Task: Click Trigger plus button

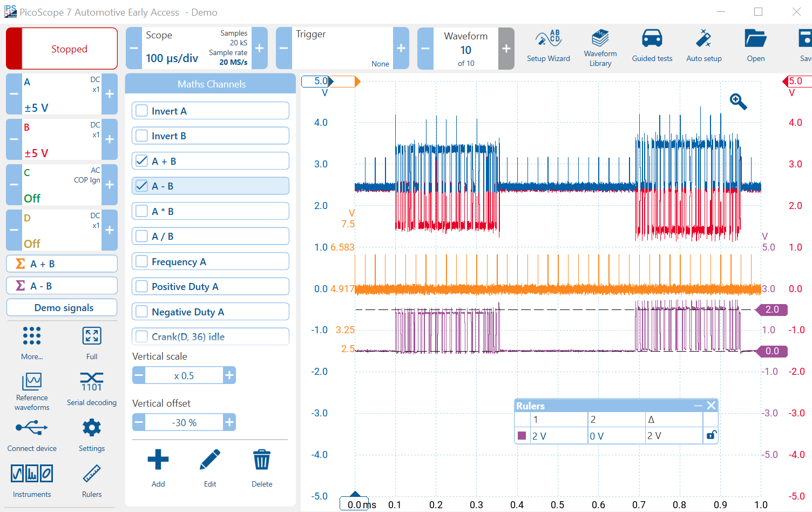Action: point(401,48)
